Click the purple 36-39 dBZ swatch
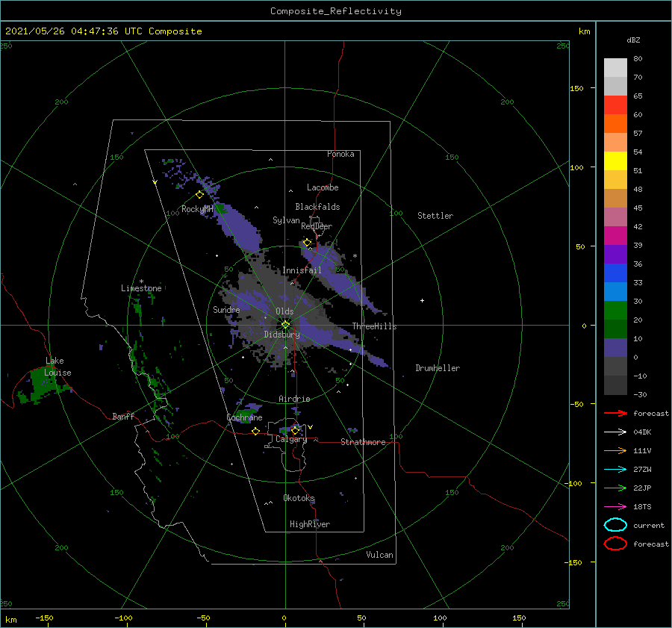This screenshot has height=628, width=672. [x=615, y=255]
